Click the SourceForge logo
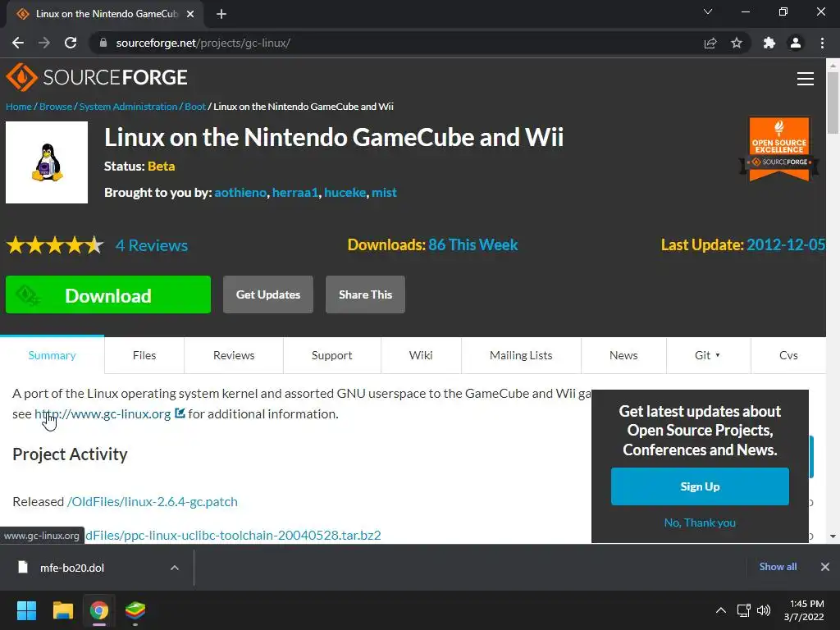This screenshot has width=840, height=630. click(97, 77)
